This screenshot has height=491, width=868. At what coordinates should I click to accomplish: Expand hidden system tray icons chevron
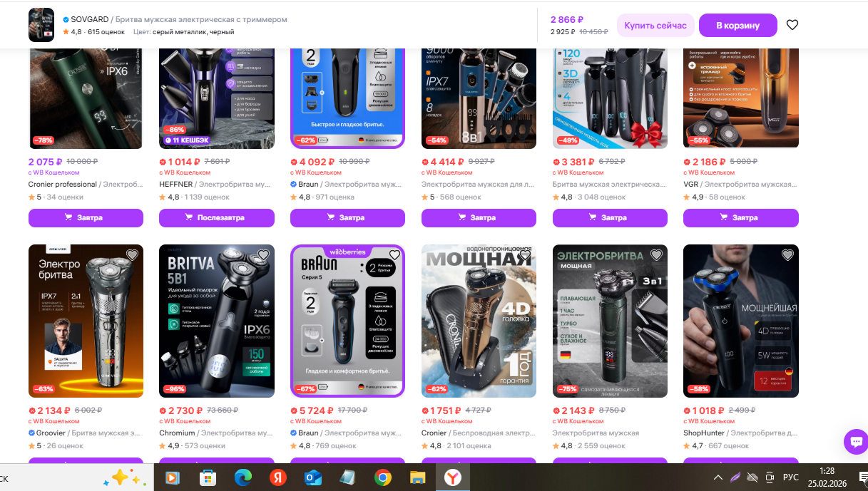pyautogui.click(x=718, y=477)
